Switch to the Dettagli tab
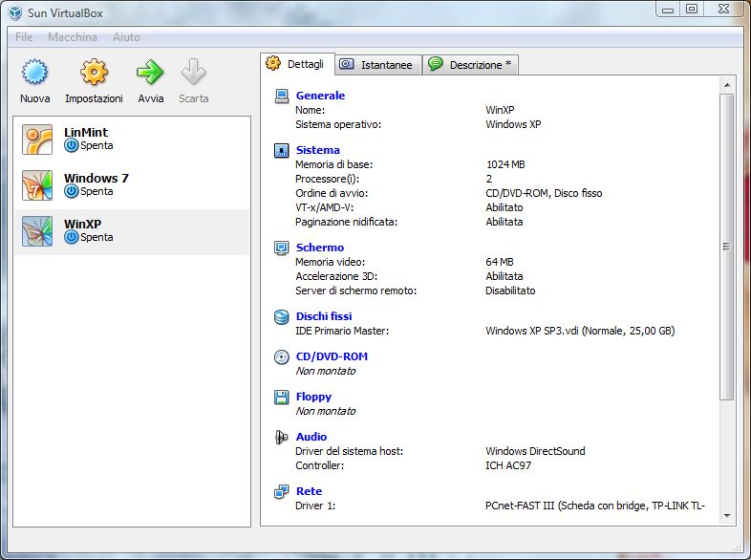 297,64
